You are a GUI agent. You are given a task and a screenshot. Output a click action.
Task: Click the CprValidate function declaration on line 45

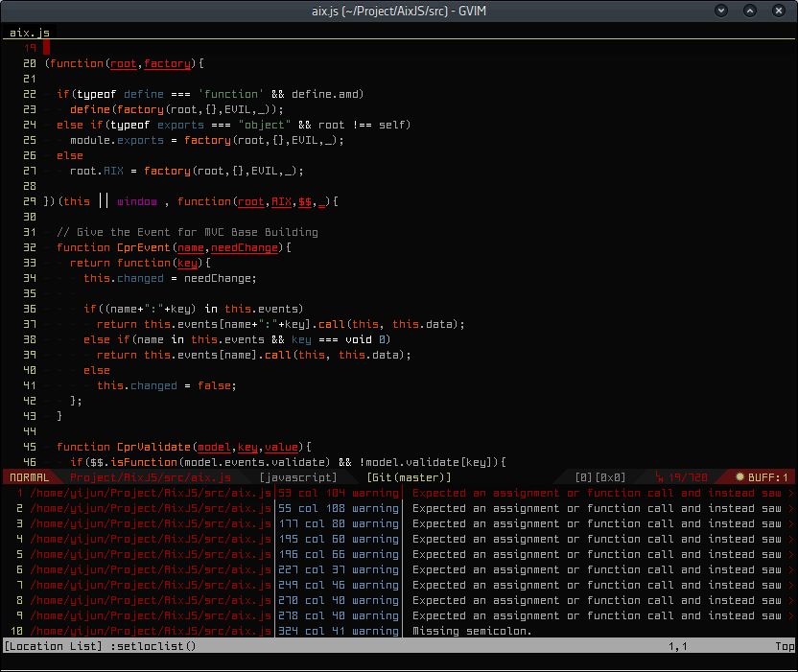point(153,447)
